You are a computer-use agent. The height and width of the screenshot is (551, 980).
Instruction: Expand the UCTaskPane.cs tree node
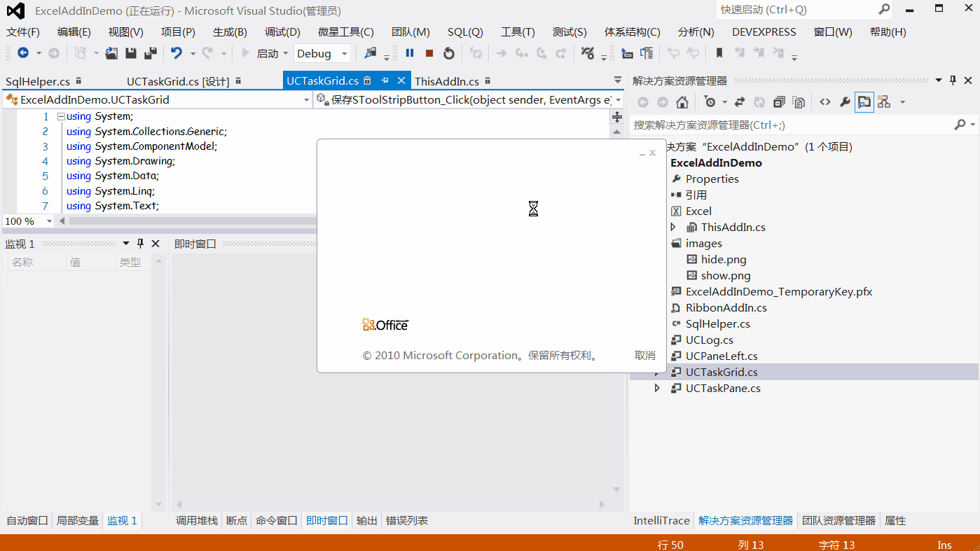tap(657, 388)
